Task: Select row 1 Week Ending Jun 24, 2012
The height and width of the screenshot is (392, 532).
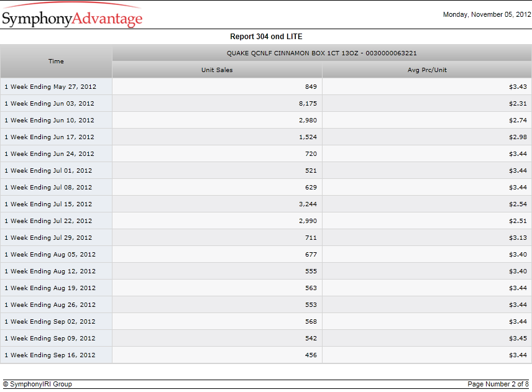Action: click(266, 153)
